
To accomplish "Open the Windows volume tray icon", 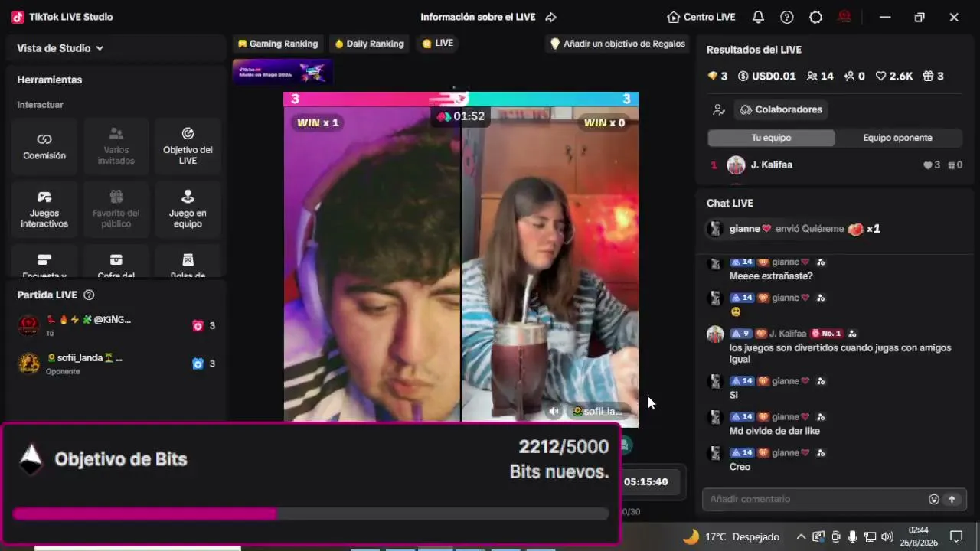I will click(x=887, y=536).
